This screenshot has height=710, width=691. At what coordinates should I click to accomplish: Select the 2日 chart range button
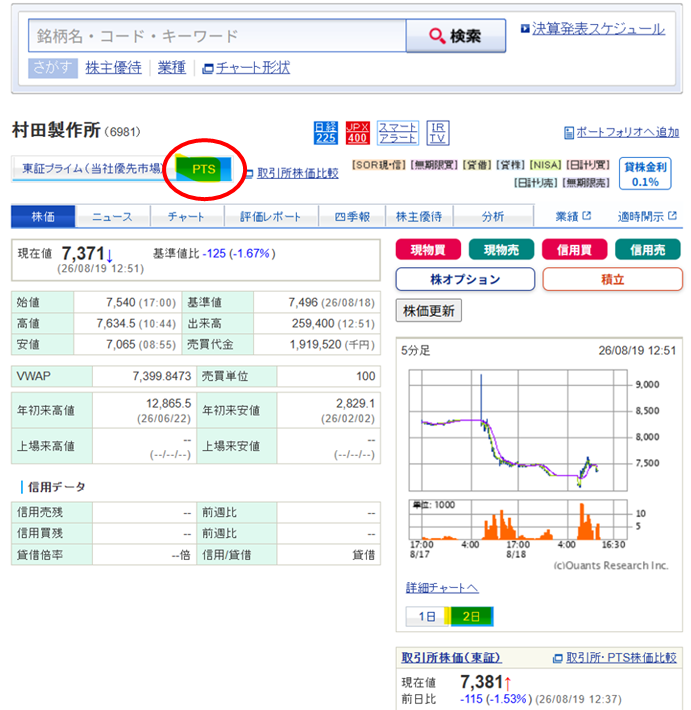[471, 617]
